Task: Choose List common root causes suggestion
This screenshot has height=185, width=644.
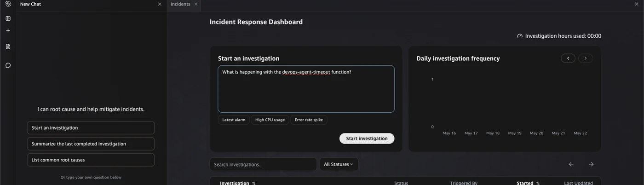Action: pyautogui.click(x=91, y=160)
